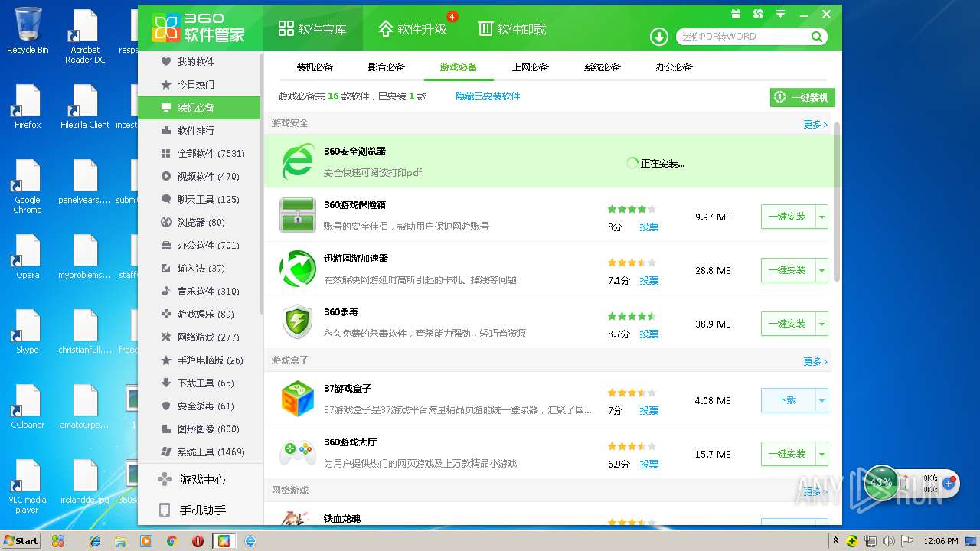Open 办公软件 (701) category
Viewport: 980px width, 551px height.
pyautogui.click(x=199, y=245)
